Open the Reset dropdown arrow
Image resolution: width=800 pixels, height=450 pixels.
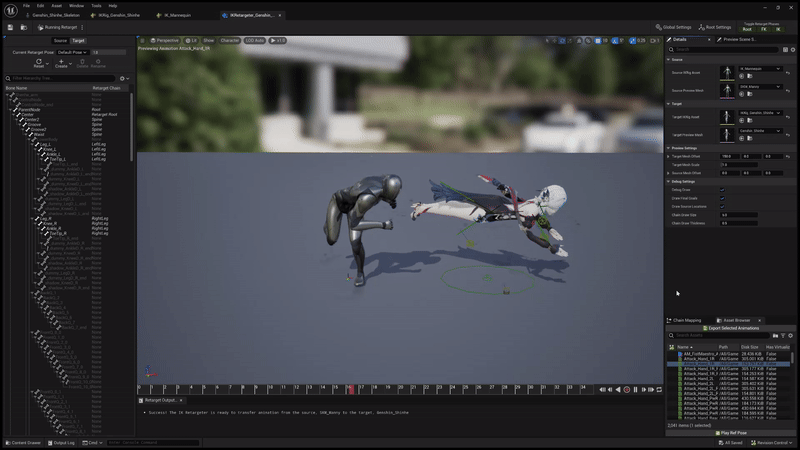47,64
